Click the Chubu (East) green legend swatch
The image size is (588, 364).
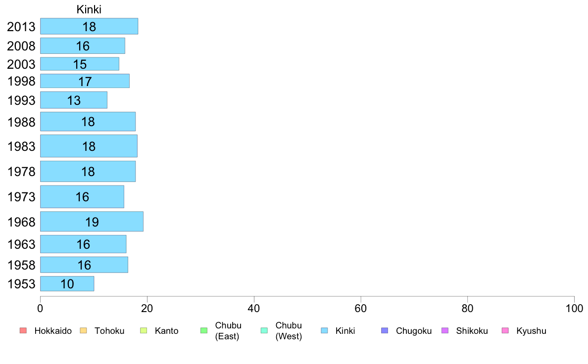(x=203, y=330)
